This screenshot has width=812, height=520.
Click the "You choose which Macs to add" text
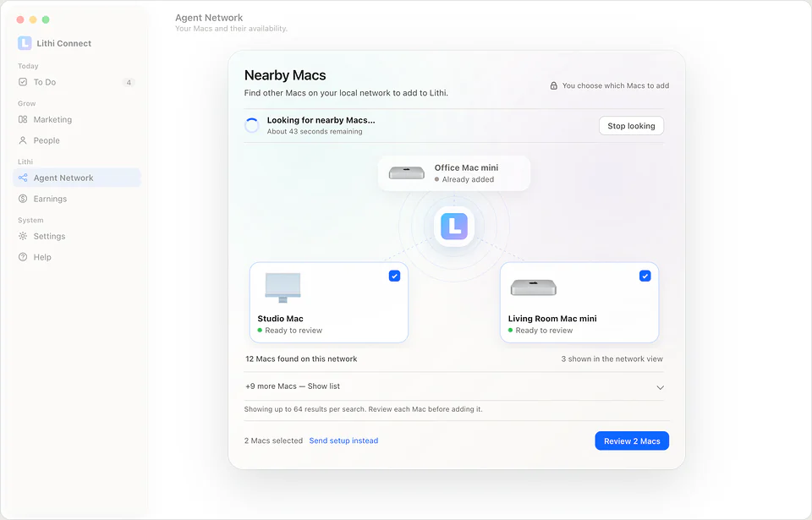tap(616, 85)
